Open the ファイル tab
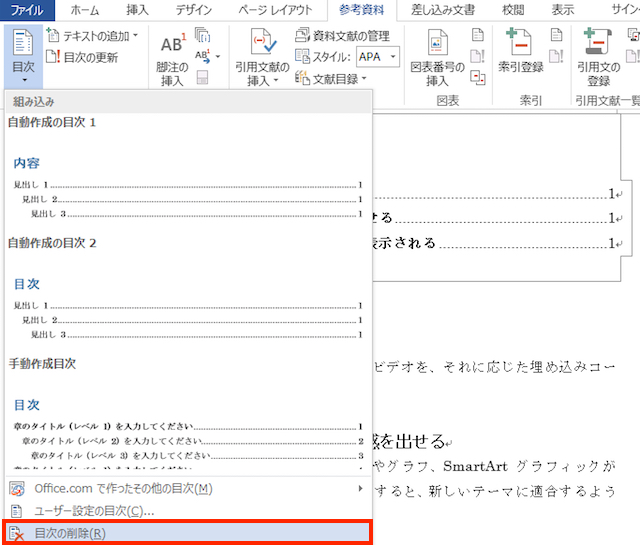640x545 pixels. click(x=27, y=10)
